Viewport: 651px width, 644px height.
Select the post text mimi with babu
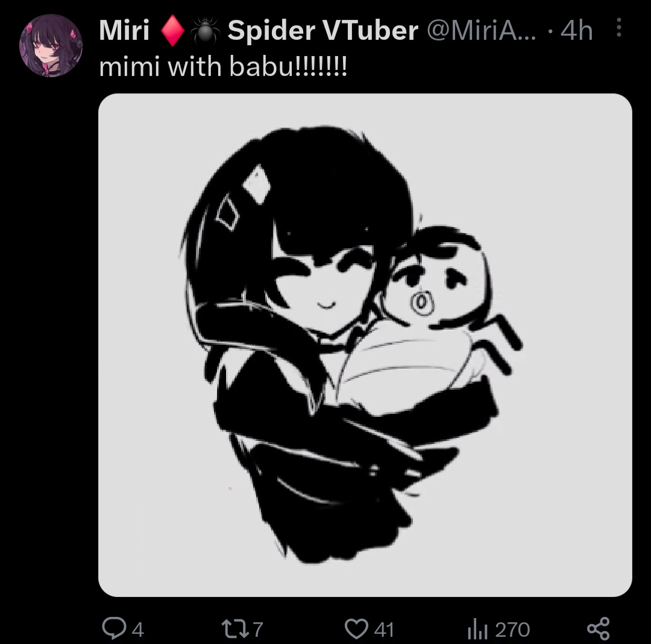[223, 67]
